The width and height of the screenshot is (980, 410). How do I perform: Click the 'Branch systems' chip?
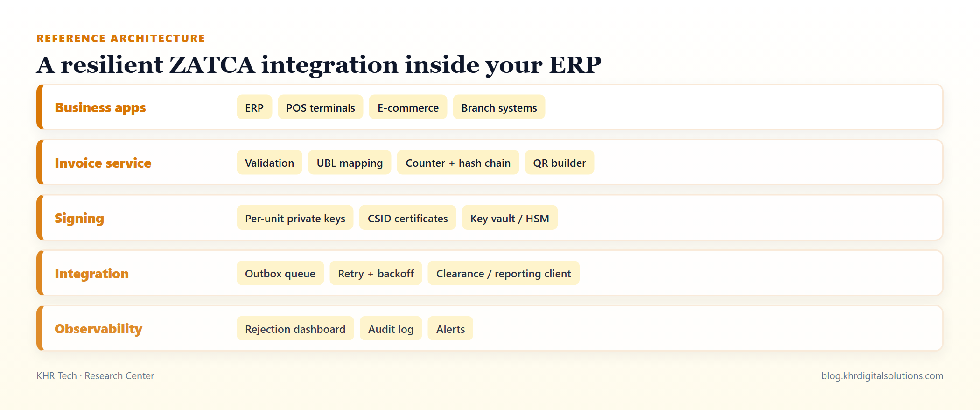pyautogui.click(x=499, y=107)
